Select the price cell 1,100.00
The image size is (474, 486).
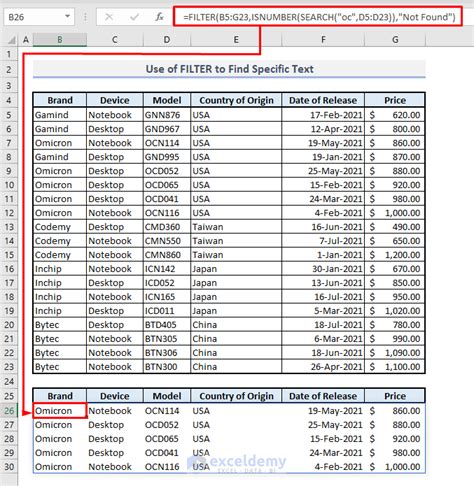pyautogui.click(x=395, y=367)
